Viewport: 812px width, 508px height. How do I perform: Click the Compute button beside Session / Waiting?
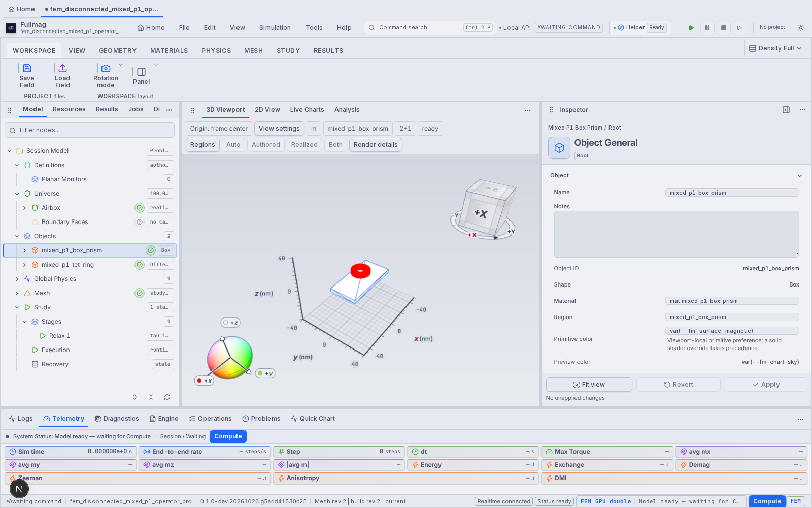pos(228,436)
